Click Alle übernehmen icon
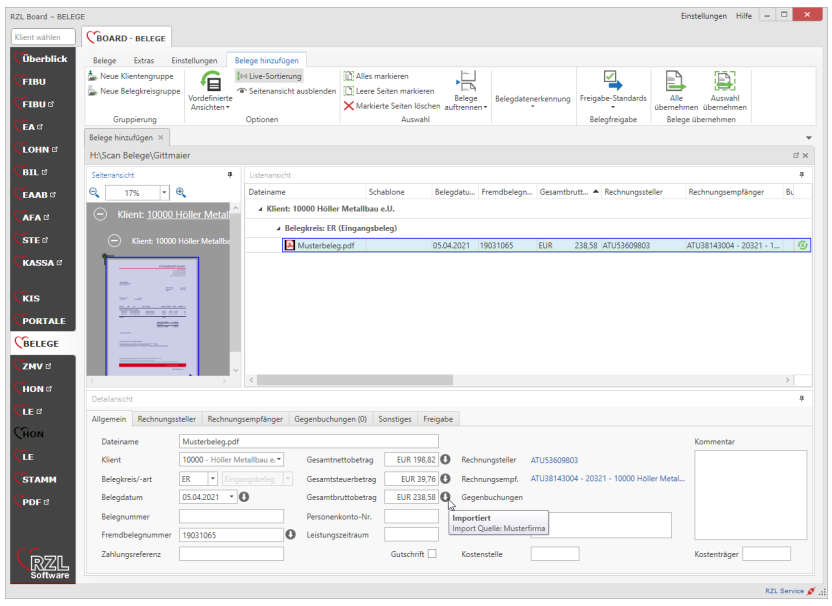The width and height of the screenshot is (832, 606). coord(676,82)
